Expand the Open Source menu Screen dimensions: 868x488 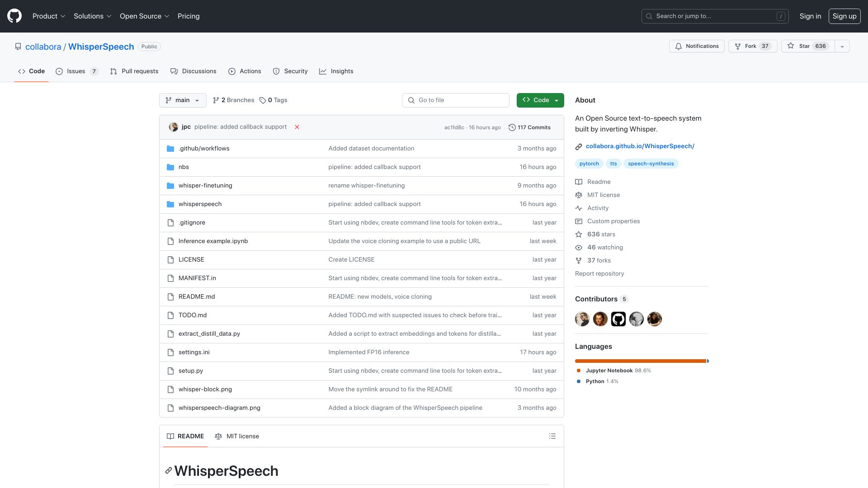tap(144, 16)
